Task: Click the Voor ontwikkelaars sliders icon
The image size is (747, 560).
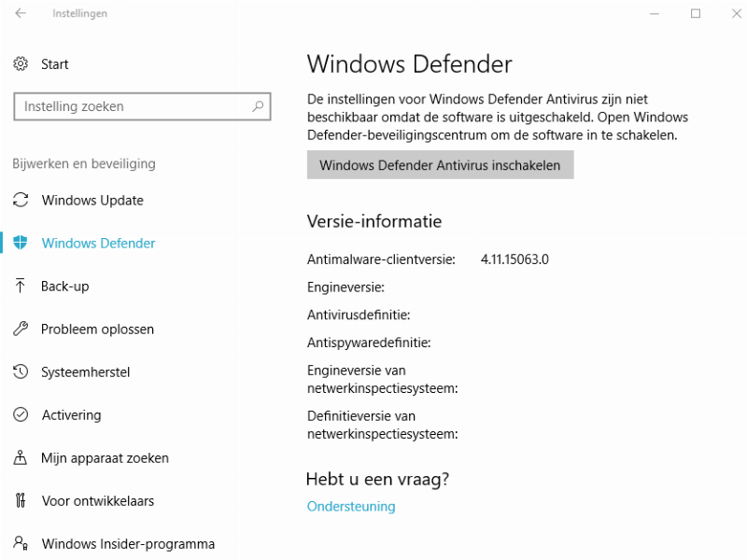Action: (x=21, y=500)
